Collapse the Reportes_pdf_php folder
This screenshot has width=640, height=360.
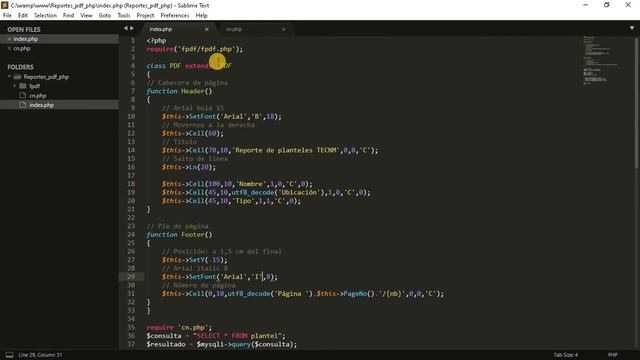point(9,76)
